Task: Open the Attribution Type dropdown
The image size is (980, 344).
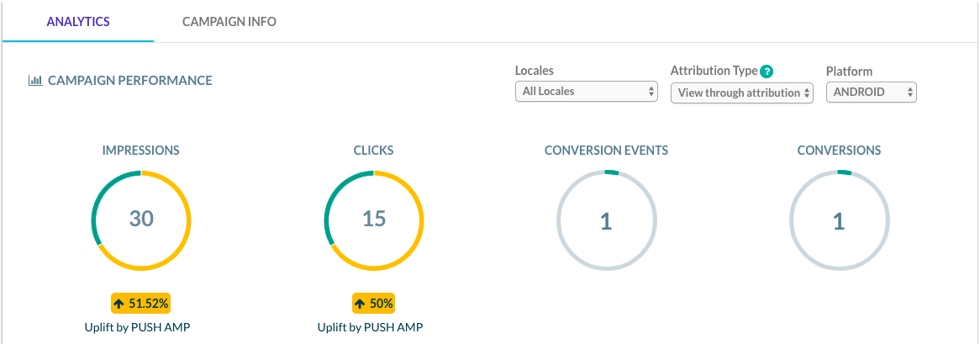Action: pyautogui.click(x=742, y=93)
